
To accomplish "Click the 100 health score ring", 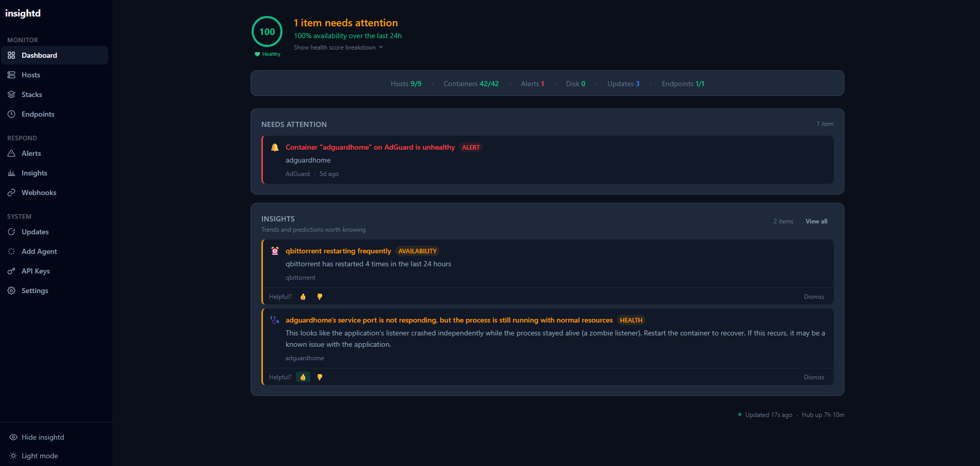I will click(267, 31).
